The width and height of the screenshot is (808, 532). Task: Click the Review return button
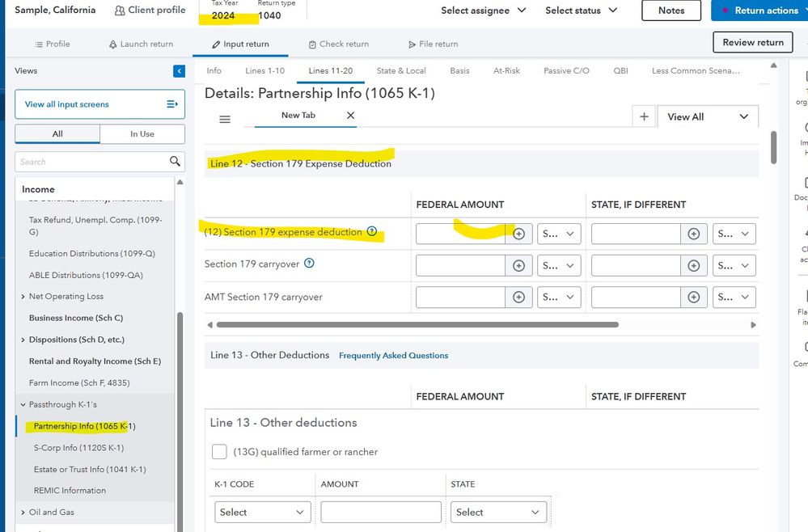tap(752, 42)
